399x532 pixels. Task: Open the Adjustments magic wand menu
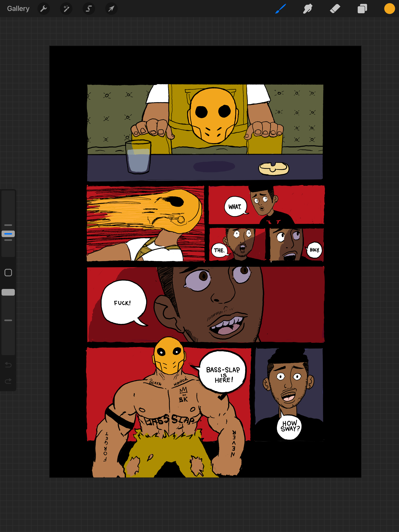point(66,9)
